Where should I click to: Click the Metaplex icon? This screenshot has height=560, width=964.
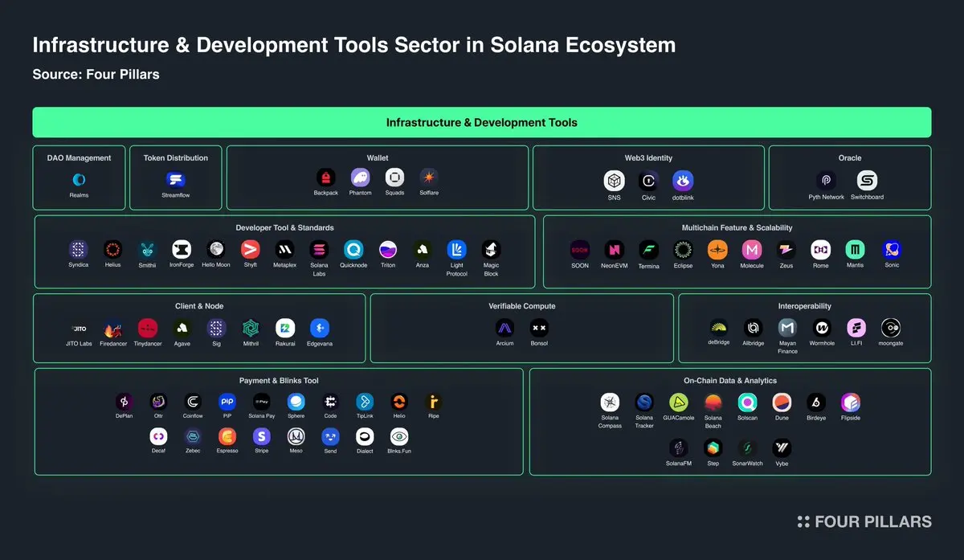click(x=284, y=249)
